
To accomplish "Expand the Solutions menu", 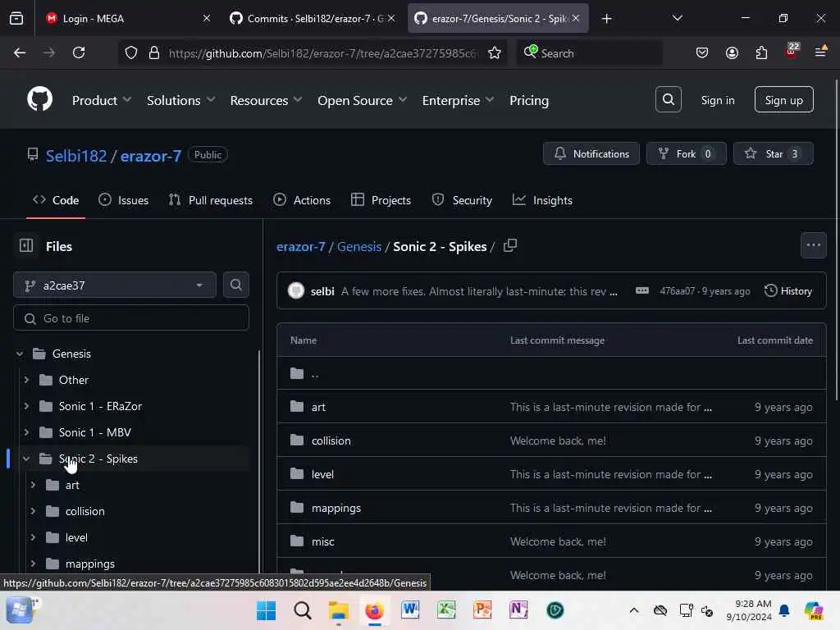I will (x=180, y=100).
